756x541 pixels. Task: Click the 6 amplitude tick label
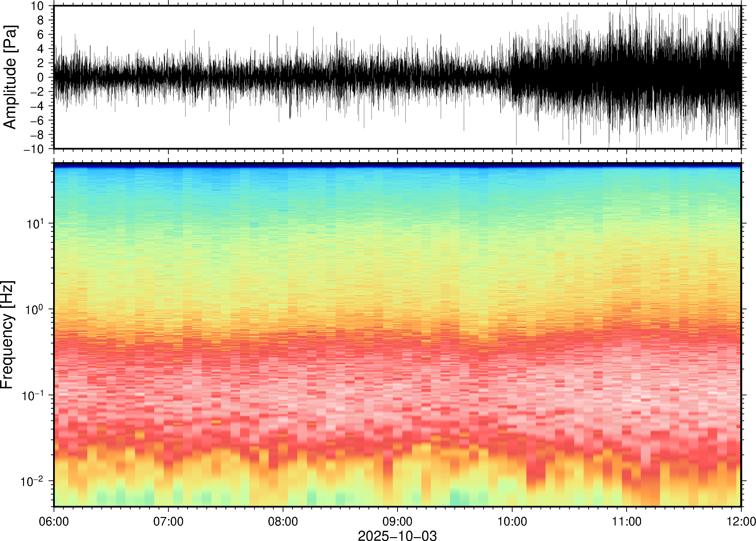point(41,34)
